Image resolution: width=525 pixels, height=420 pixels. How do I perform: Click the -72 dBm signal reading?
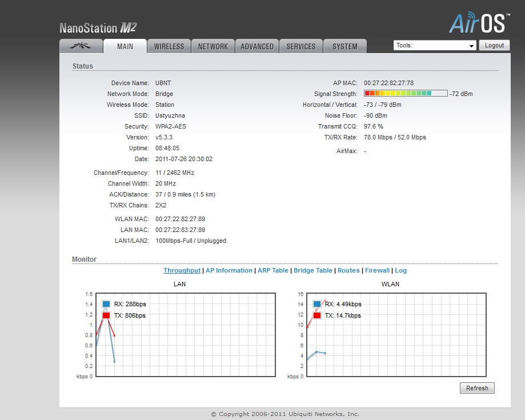pyautogui.click(x=461, y=94)
